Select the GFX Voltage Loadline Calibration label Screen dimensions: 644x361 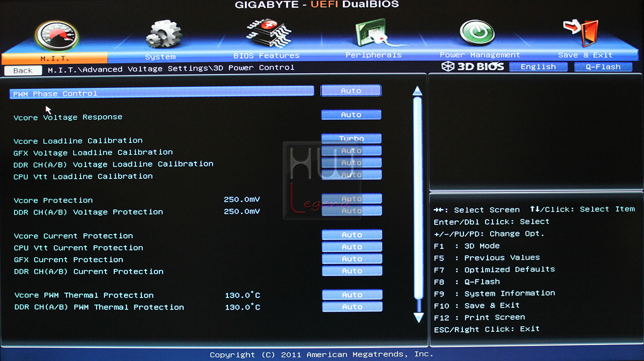pos(93,152)
